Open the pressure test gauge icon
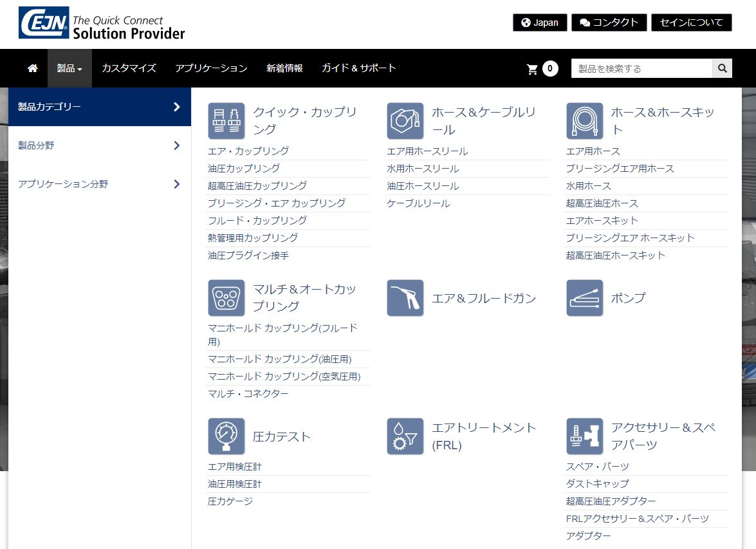Viewport: 756px width, 549px height. pos(226,436)
